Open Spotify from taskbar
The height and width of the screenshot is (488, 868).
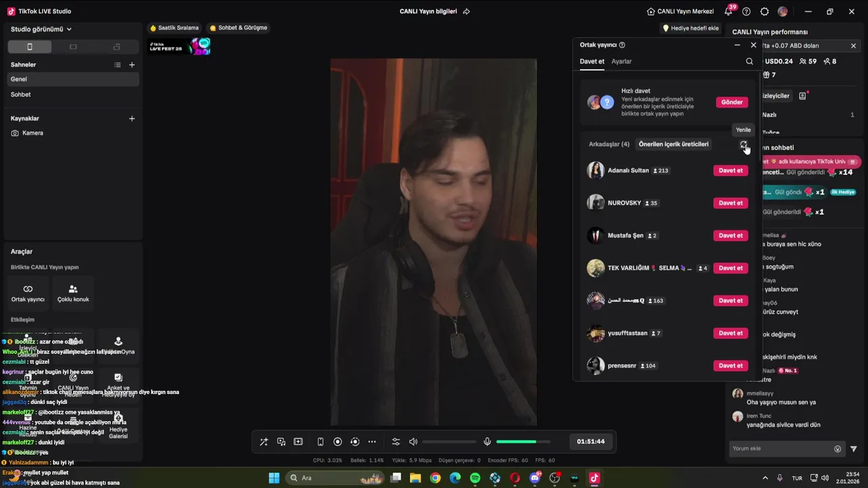pos(475,478)
